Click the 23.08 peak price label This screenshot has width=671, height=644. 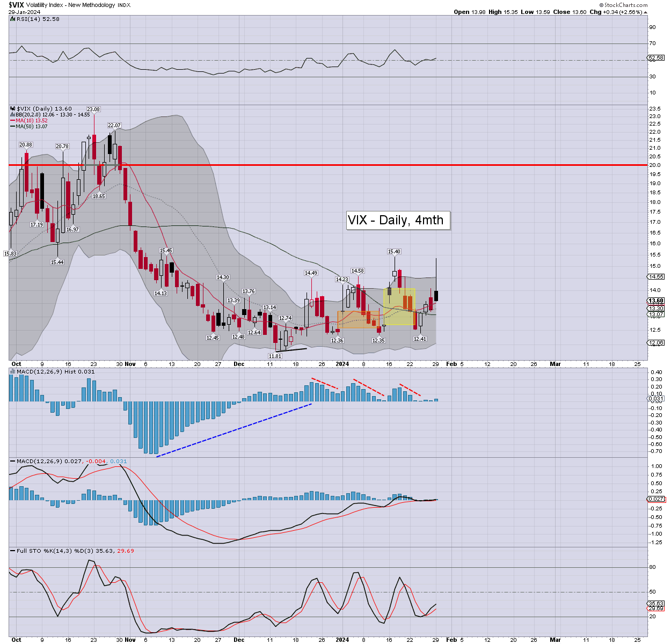coord(93,109)
